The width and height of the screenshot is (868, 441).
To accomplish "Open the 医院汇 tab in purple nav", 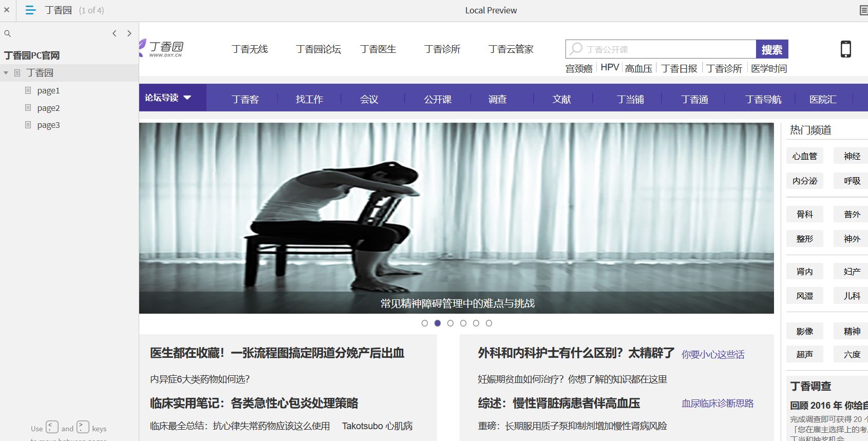I will click(x=823, y=99).
